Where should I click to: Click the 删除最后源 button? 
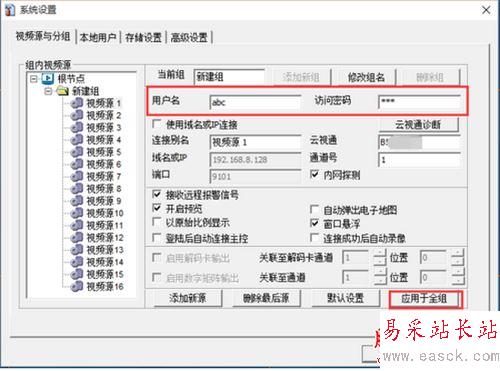[x=266, y=298]
